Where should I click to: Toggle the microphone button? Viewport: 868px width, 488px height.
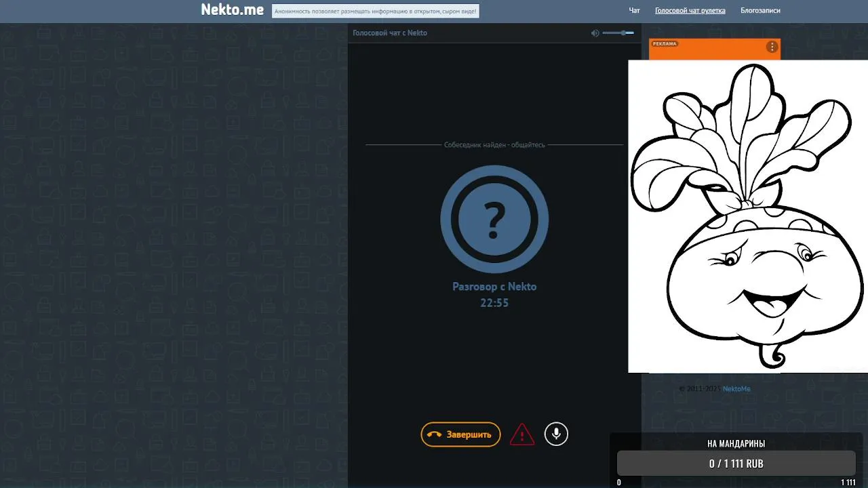tap(556, 434)
